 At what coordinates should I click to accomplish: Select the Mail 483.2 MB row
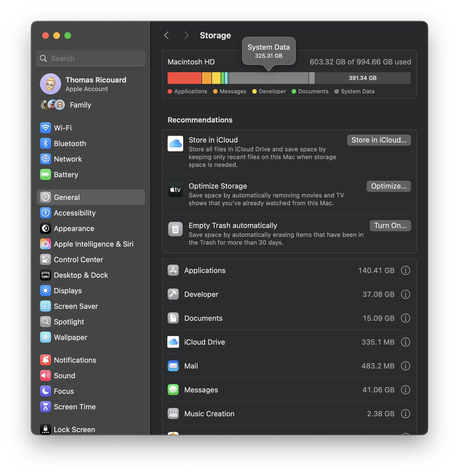289,366
